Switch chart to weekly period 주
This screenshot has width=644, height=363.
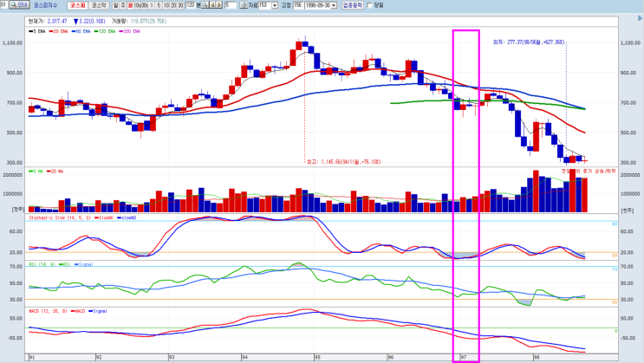pyautogui.click(x=123, y=5)
